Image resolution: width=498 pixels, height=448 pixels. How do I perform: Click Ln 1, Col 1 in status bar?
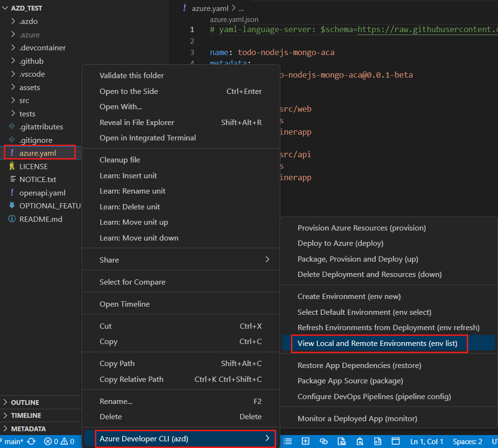coord(427,442)
